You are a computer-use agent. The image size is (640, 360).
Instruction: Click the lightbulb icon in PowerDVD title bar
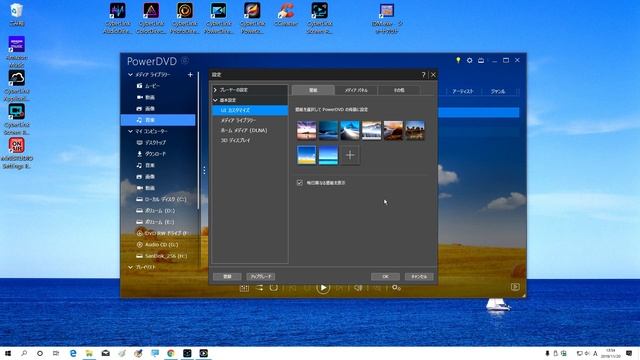[x=458, y=60]
